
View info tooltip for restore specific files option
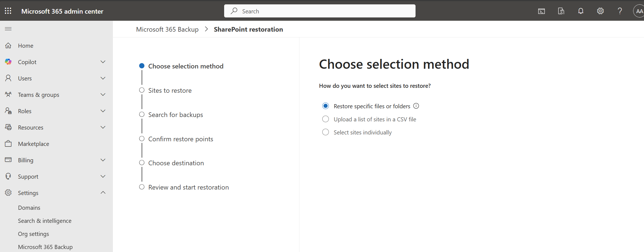pyautogui.click(x=416, y=106)
